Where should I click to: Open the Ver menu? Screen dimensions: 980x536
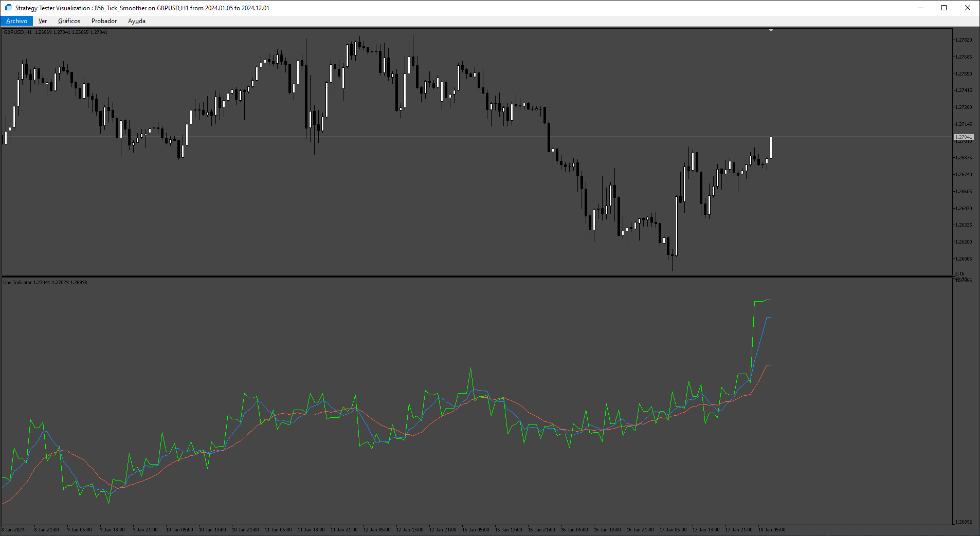[x=43, y=21]
